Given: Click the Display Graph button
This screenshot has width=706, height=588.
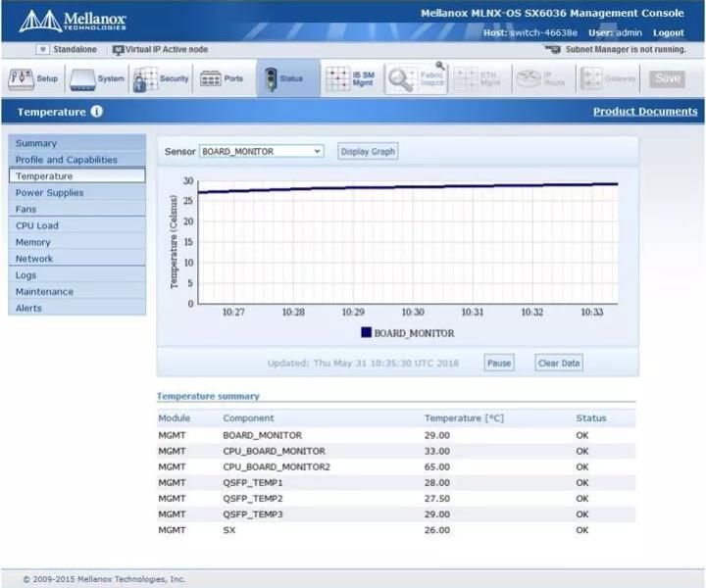Looking at the screenshot, I should click(x=368, y=152).
